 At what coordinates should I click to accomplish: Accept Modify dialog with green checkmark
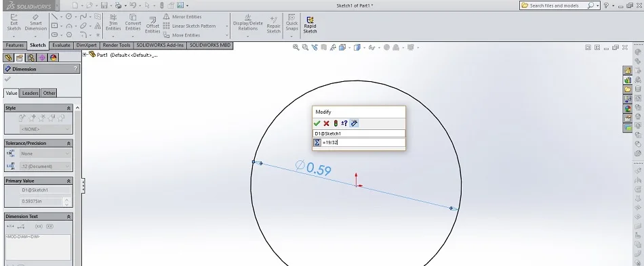(x=317, y=123)
